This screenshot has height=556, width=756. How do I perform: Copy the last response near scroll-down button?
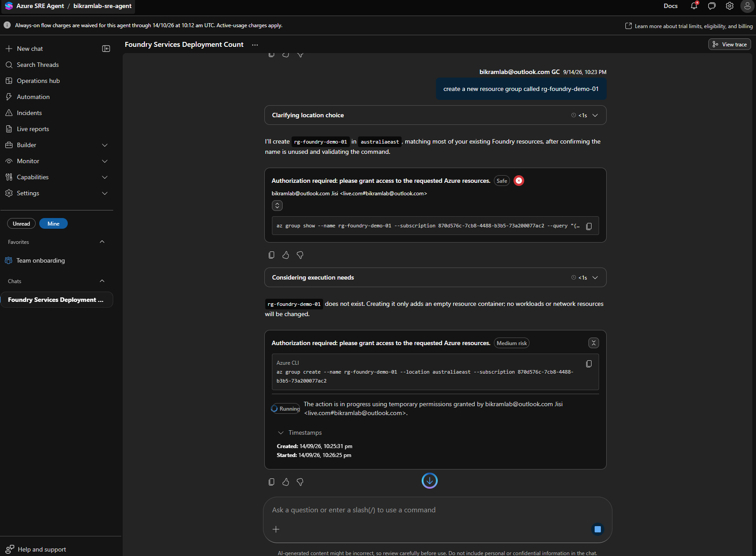click(271, 482)
